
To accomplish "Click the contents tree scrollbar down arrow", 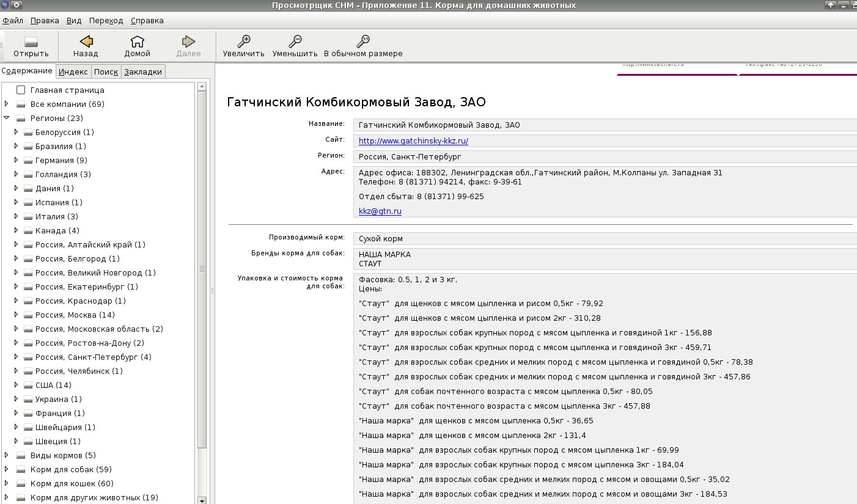I will [x=202, y=500].
